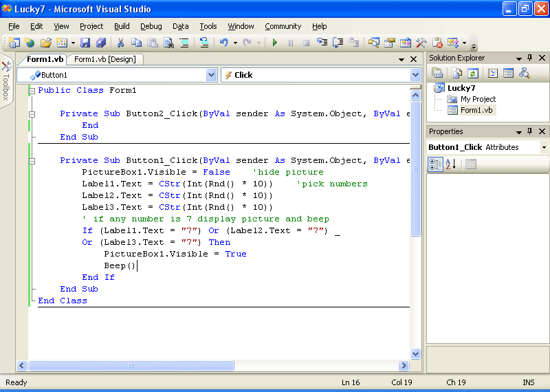550x392 pixels.
Task: Open the Click method name dropdown
Action: coord(415,75)
